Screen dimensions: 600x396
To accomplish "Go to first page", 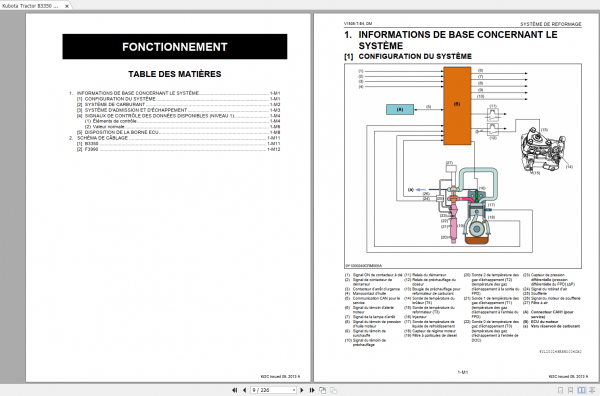I will coord(235,390).
